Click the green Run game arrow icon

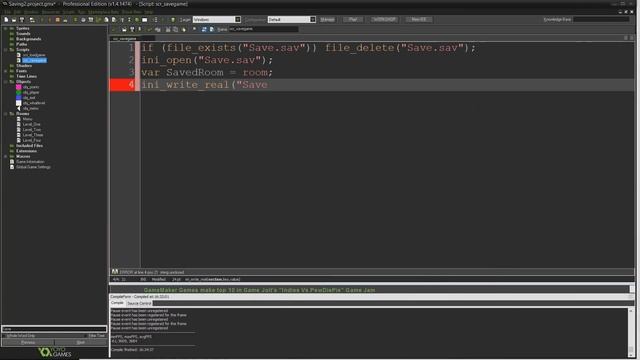point(42,20)
